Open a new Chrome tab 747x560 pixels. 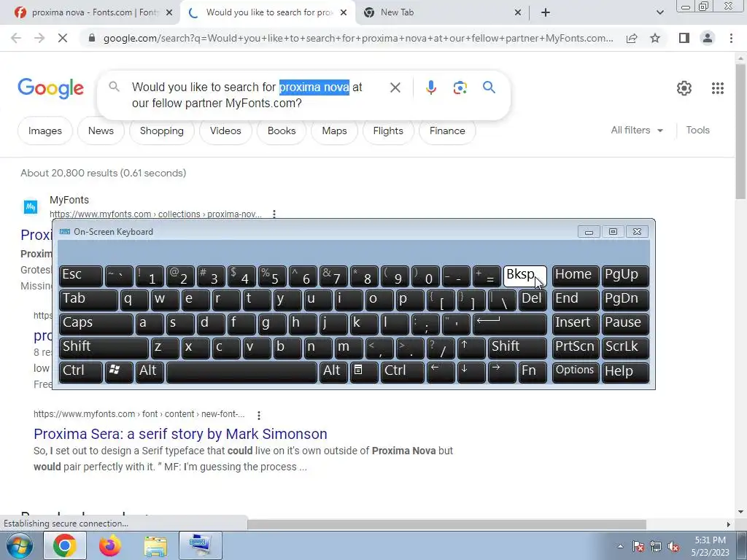coord(546,12)
